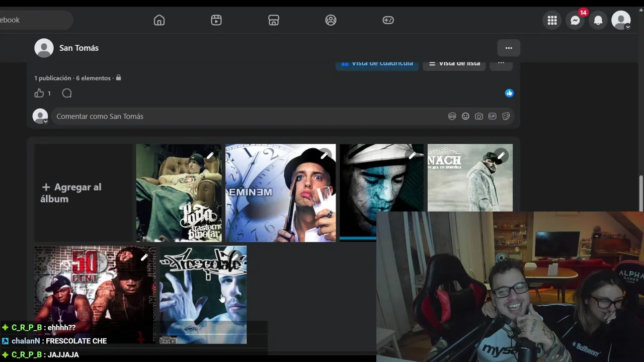View the blue like reaction badge
The image size is (644, 362).
[509, 93]
